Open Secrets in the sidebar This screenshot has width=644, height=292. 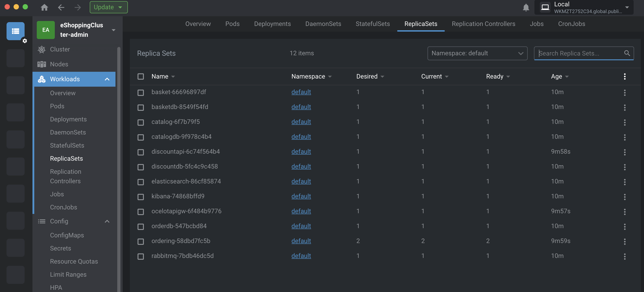(x=60, y=248)
